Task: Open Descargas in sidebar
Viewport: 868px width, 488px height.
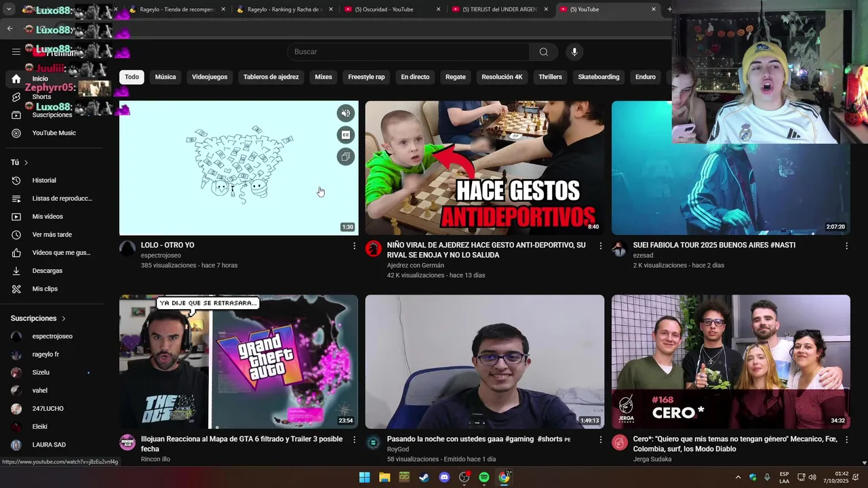Action: [x=54, y=270]
